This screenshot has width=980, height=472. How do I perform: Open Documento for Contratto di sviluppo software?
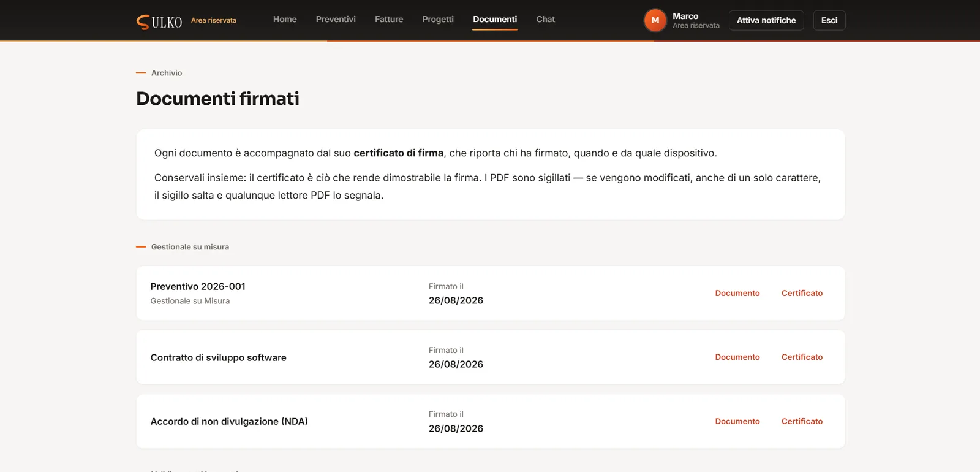click(737, 357)
